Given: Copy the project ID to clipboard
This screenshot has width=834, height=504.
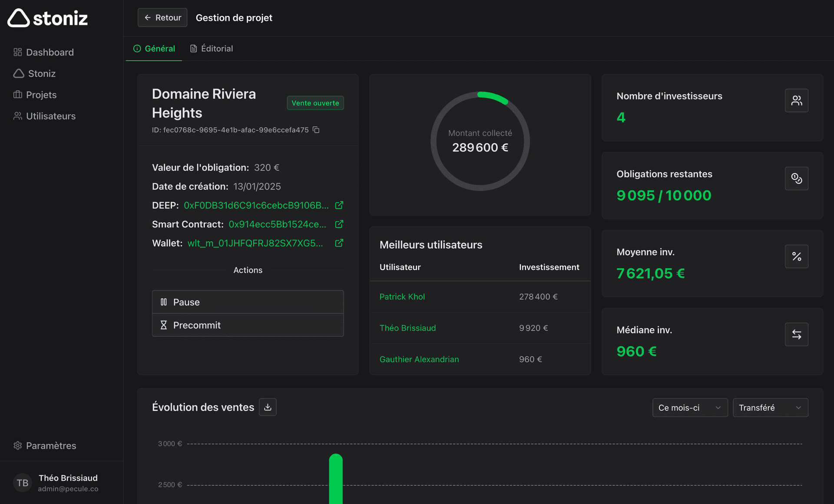Looking at the screenshot, I should (x=316, y=130).
